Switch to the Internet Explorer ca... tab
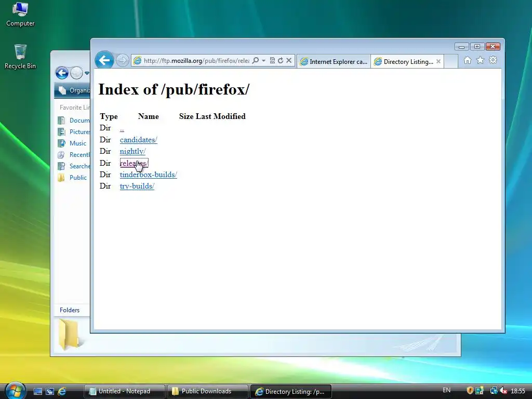The height and width of the screenshot is (399, 532). (x=334, y=61)
